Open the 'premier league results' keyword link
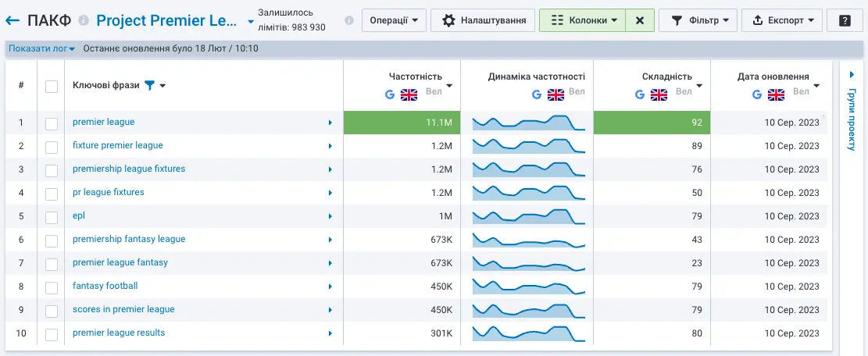This screenshot has width=868, height=356. pos(119,333)
